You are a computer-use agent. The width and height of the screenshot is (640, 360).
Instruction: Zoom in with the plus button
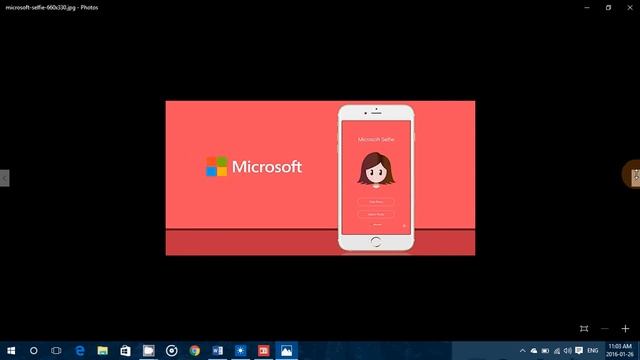(x=625, y=329)
